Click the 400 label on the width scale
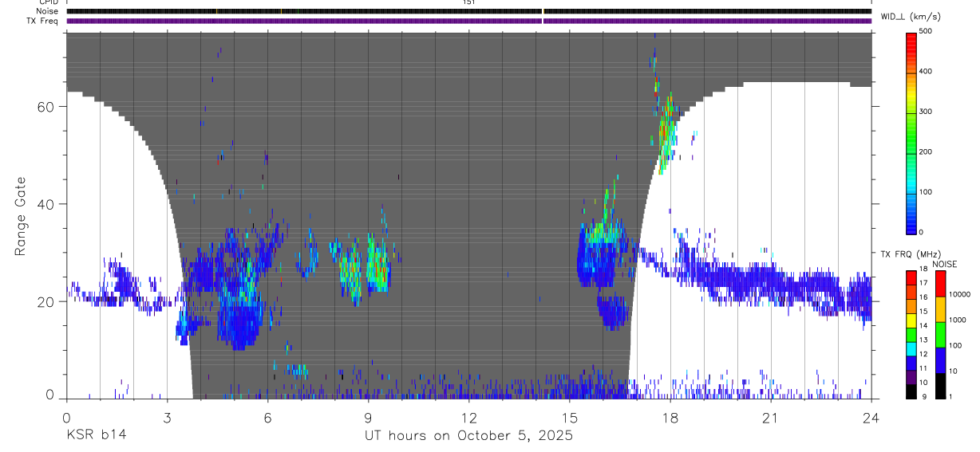Image resolution: width=980 pixels, height=452 pixels. tap(926, 71)
